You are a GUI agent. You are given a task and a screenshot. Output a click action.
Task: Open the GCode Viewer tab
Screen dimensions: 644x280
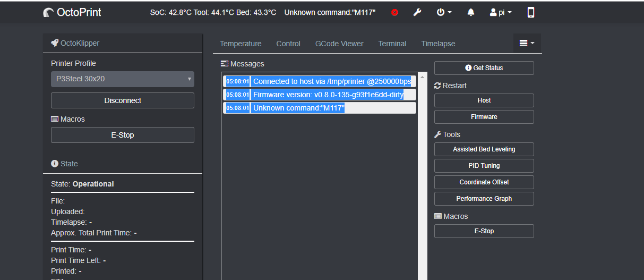[x=339, y=44]
